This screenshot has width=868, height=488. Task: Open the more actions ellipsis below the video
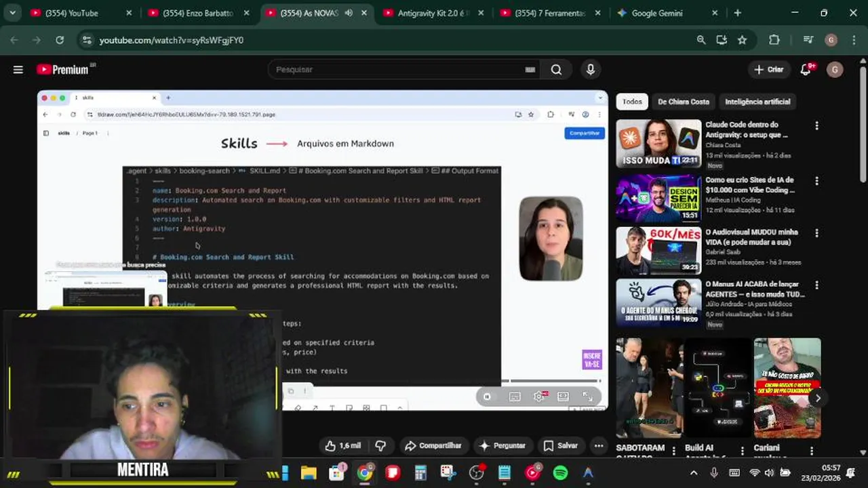[599, 446]
